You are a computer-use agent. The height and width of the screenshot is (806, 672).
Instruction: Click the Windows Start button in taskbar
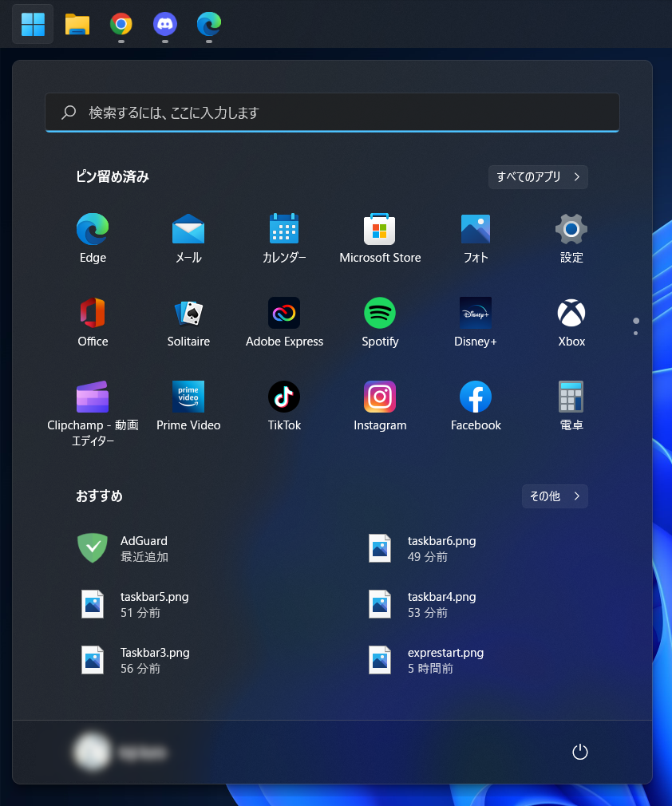(x=33, y=24)
